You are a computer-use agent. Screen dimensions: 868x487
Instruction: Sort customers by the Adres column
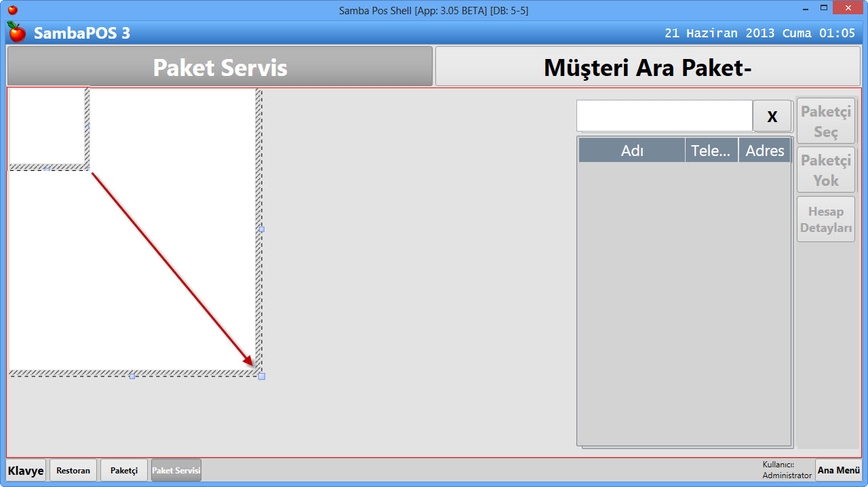(x=764, y=150)
